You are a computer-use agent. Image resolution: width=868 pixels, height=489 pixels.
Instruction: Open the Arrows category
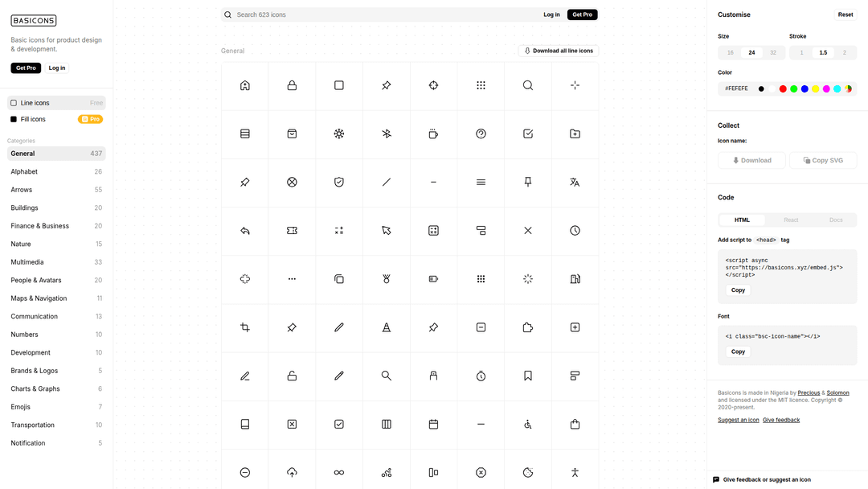pos(22,190)
